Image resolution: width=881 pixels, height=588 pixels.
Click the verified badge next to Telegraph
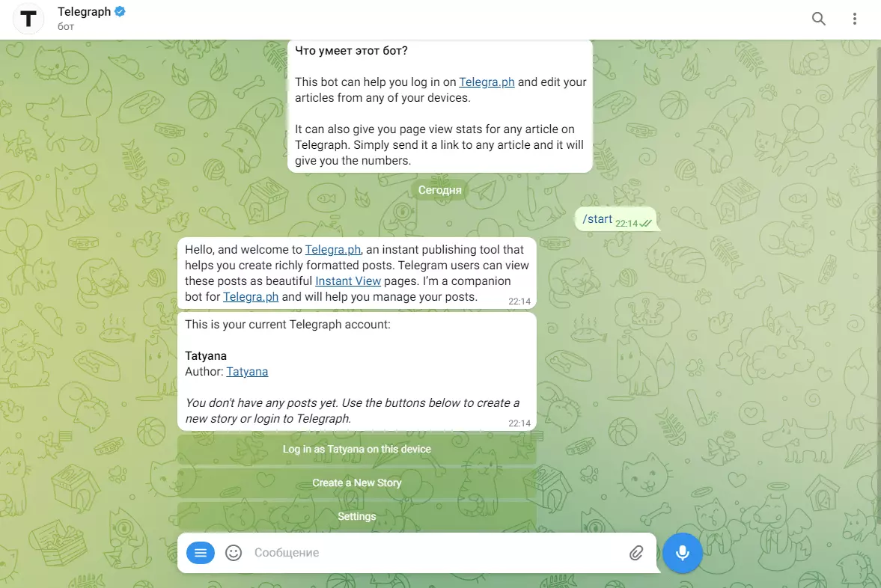click(x=120, y=11)
